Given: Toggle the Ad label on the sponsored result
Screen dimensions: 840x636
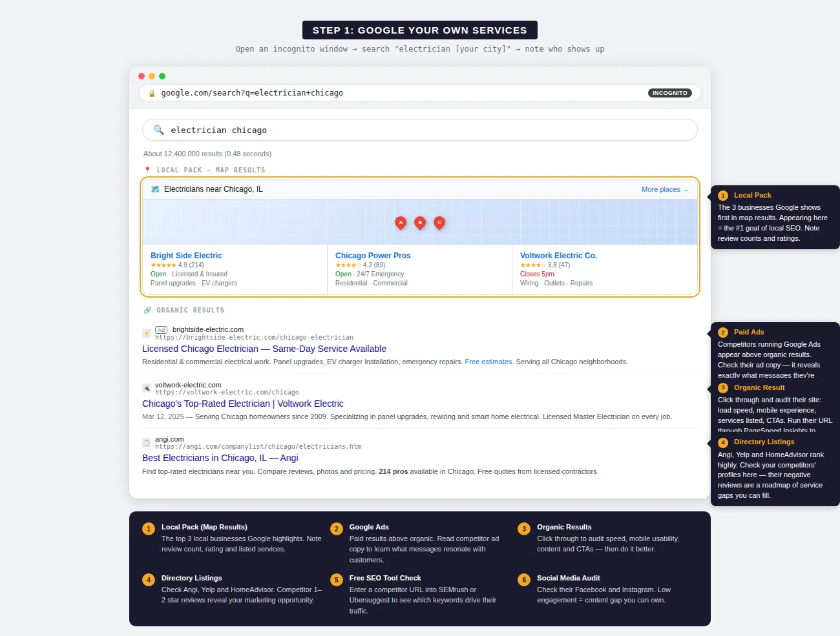Looking at the screenshot, I should pyautogui.click(x=161, y=329).
